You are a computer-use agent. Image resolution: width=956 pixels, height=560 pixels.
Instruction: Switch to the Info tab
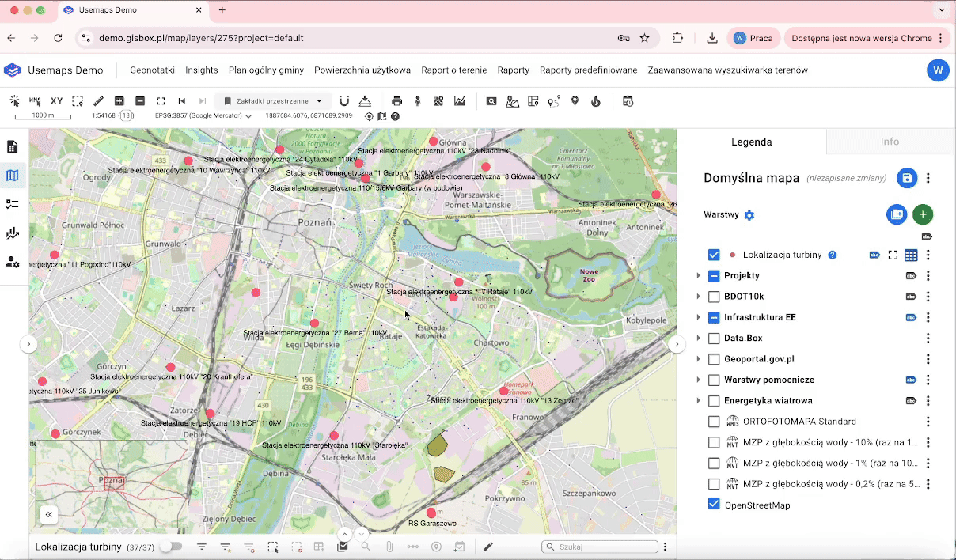coord(890,142)
